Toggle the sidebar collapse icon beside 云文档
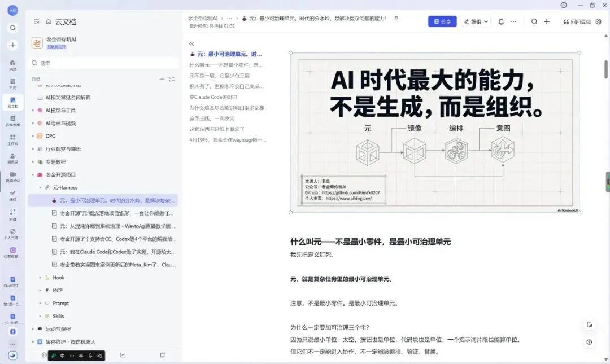 click(x=37, y=22)
